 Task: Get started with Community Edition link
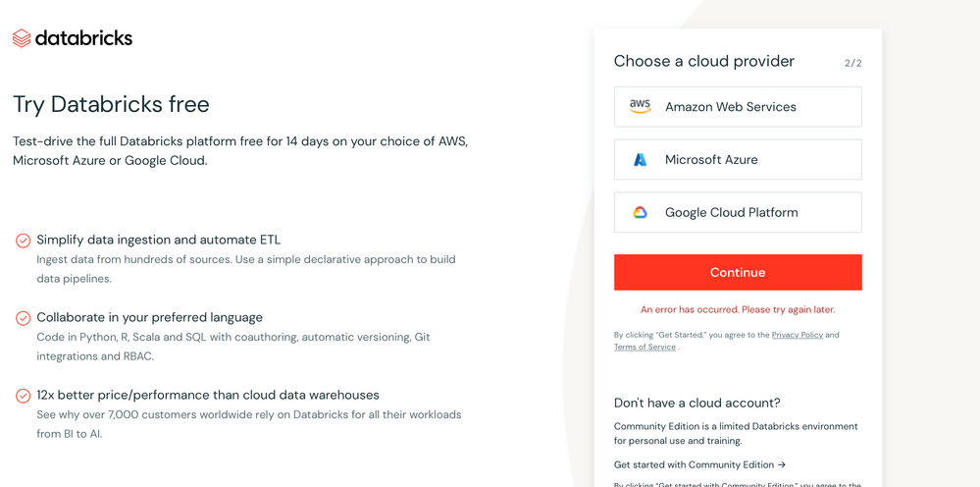(x=694, y=465)
